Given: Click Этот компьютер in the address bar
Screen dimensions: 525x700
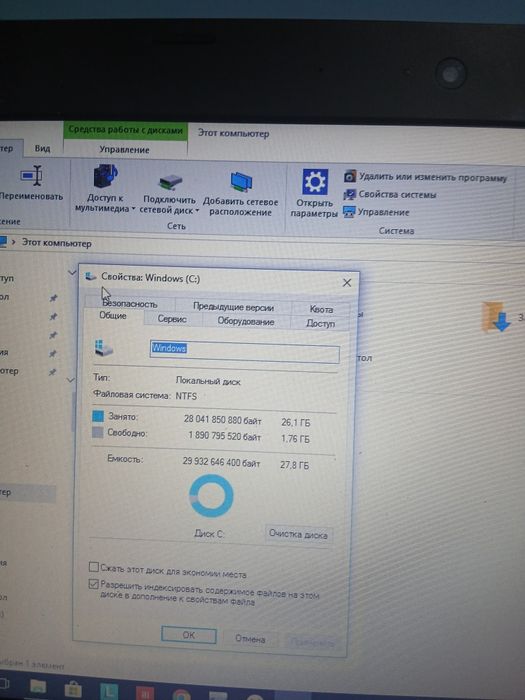Looking at the screenshot, I should click(x=57, y=244).
